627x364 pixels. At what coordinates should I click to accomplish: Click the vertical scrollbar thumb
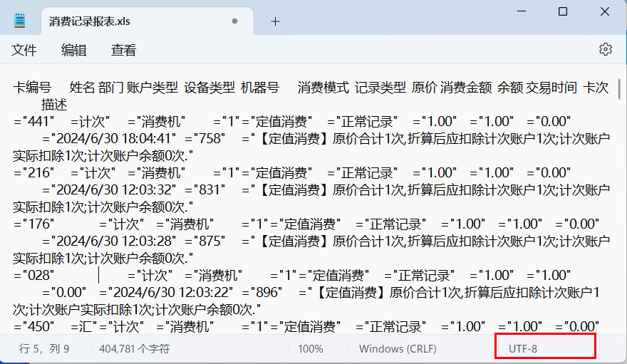pyautogui.click(x=619, y=89)
